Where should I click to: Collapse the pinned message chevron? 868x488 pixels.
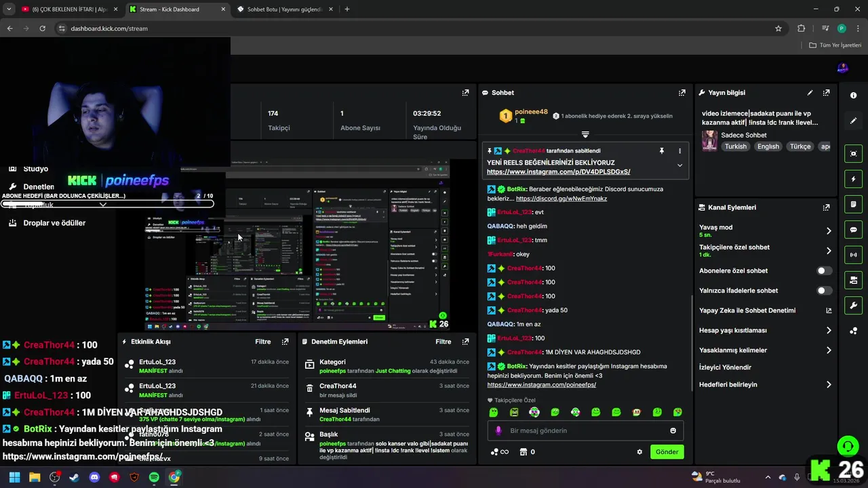click(x=679, y=165)
